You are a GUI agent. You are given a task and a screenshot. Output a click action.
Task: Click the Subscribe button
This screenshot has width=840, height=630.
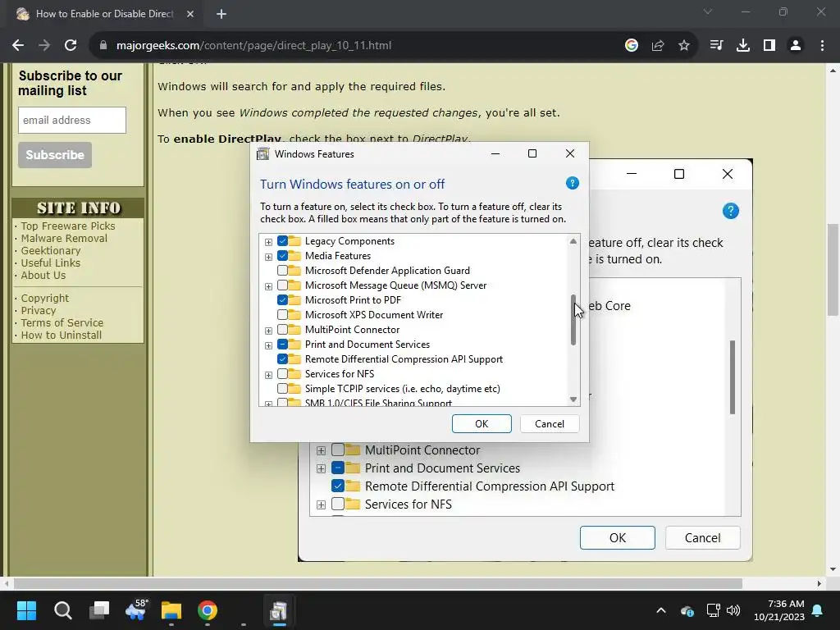click(55, 155)
